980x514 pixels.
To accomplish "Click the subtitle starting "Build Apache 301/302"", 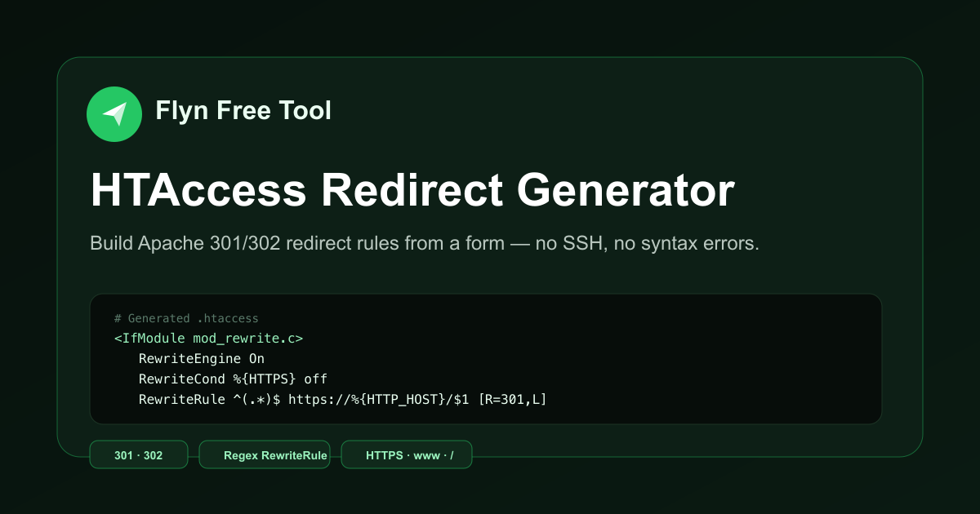I will point(425,244).
